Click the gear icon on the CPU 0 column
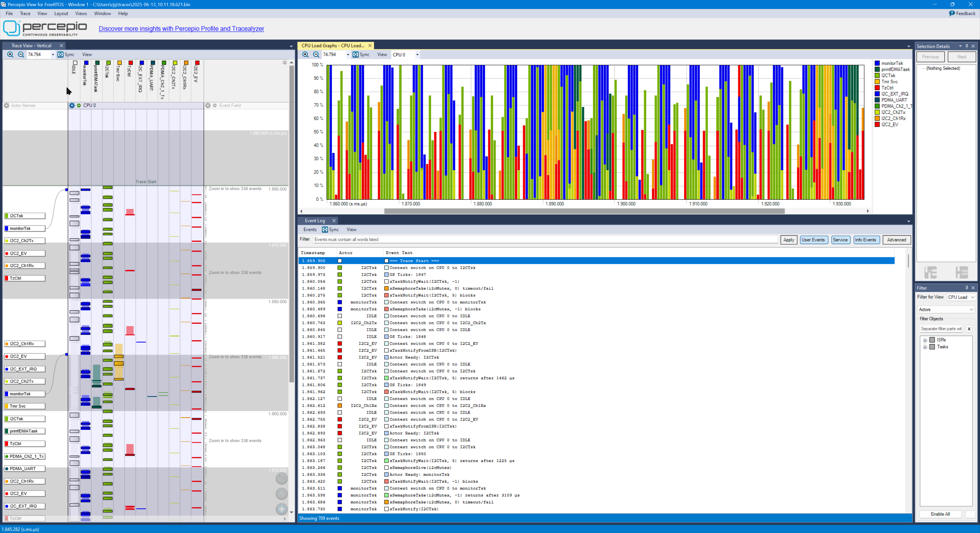 coord(72,105)
